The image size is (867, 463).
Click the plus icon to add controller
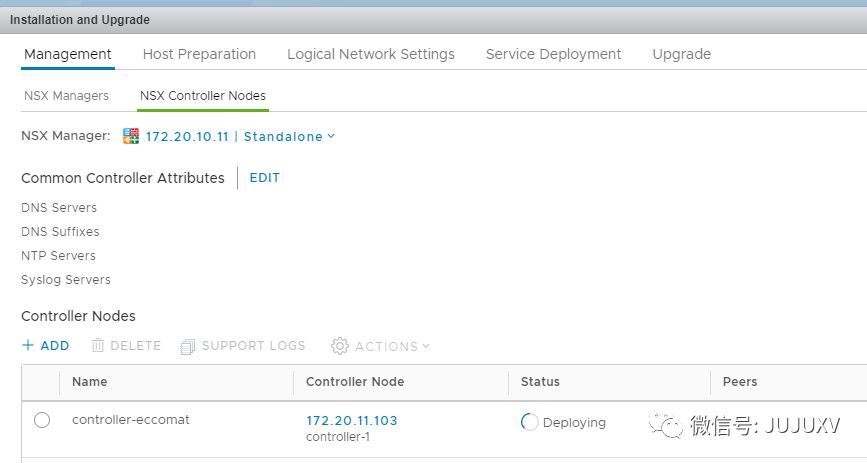pos(27,346)
